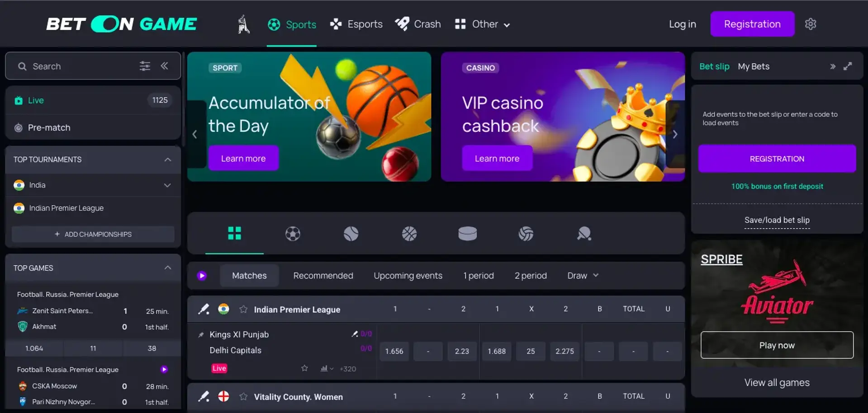The image size is (868, 413).
Task: Go to previous promo banner
Action: pyautogui.click(x=195, y=134)
